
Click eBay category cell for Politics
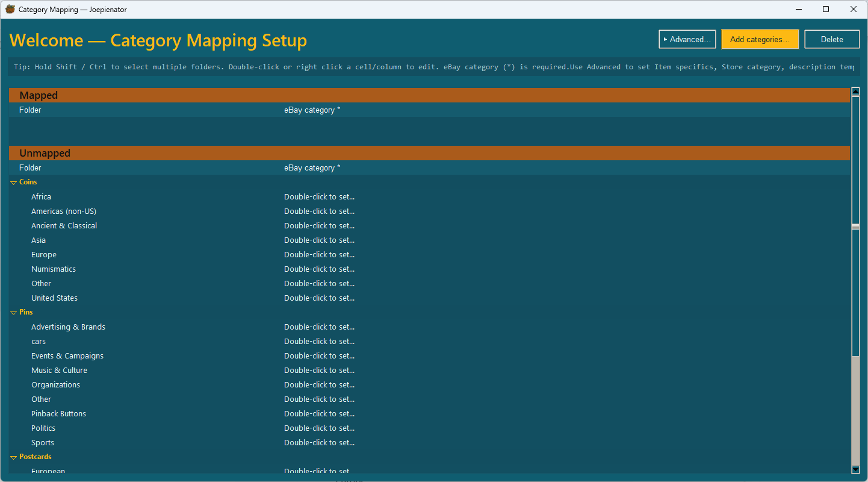click(x=319, y=428)
